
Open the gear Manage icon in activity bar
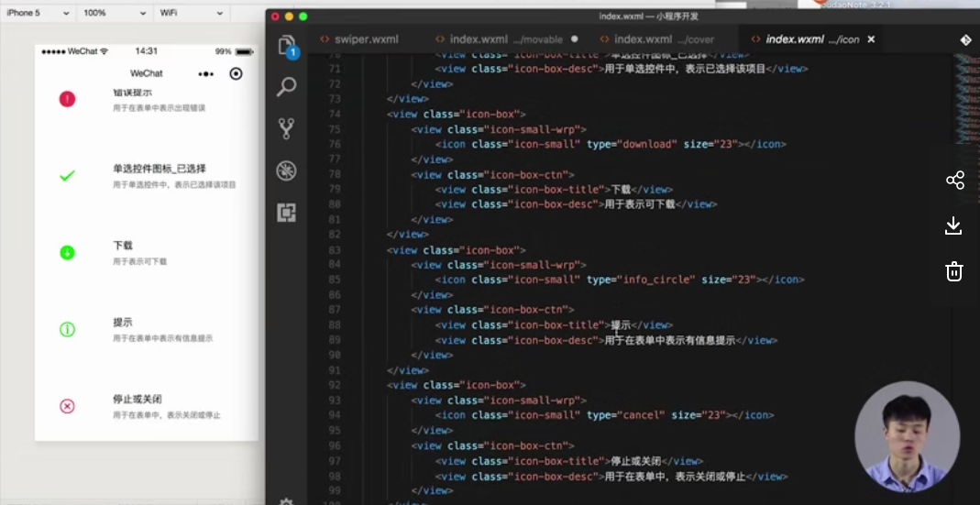point(286,500)
